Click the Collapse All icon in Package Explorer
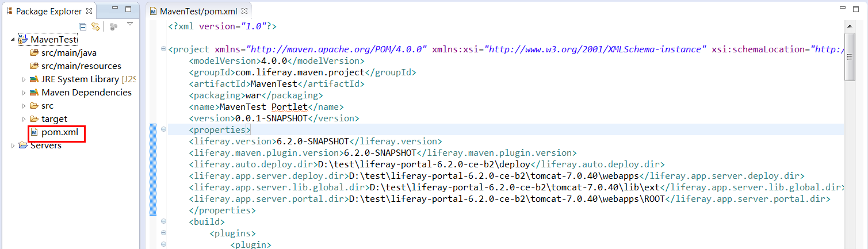Image resolution: width=868 pixels, height=249 pixels. point(83,26)
